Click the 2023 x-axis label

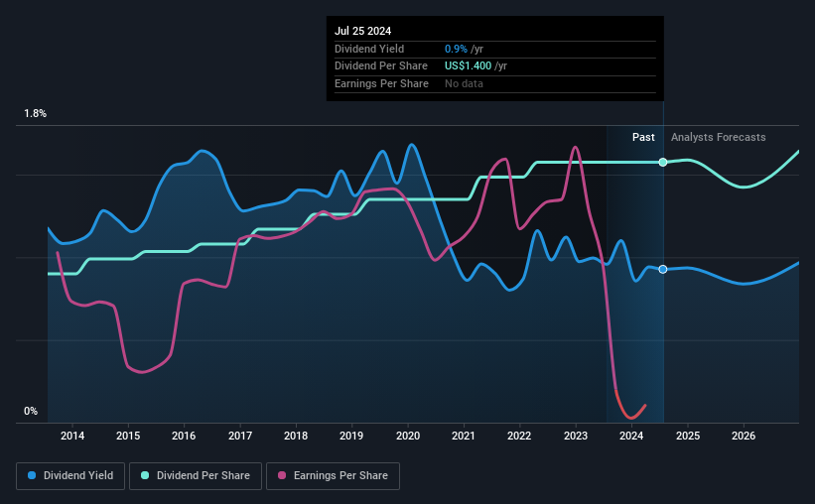pos(576,436)
